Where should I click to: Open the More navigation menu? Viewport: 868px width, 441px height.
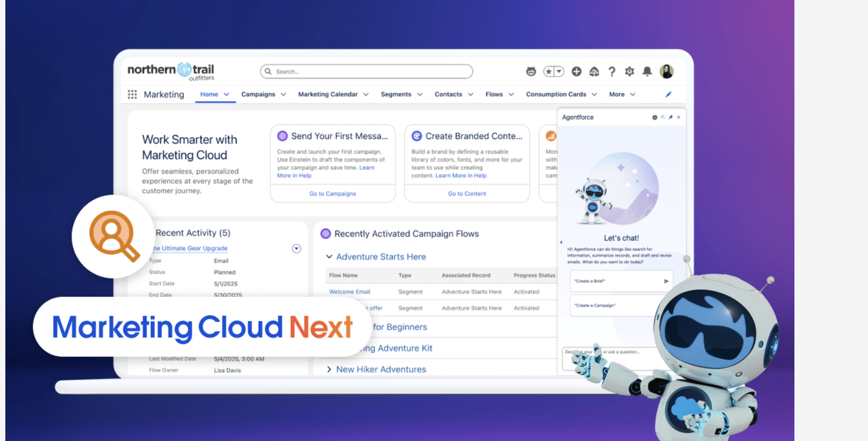(622, 94)
